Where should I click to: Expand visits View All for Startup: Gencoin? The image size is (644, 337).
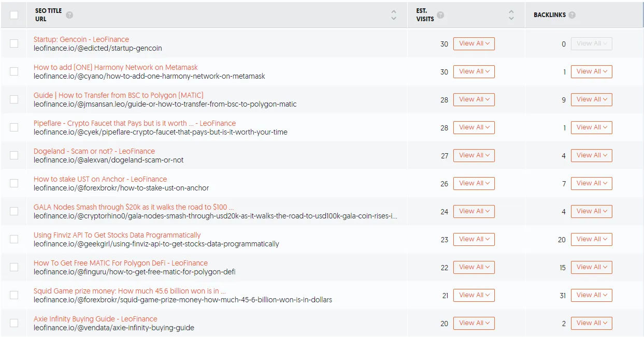474,43
